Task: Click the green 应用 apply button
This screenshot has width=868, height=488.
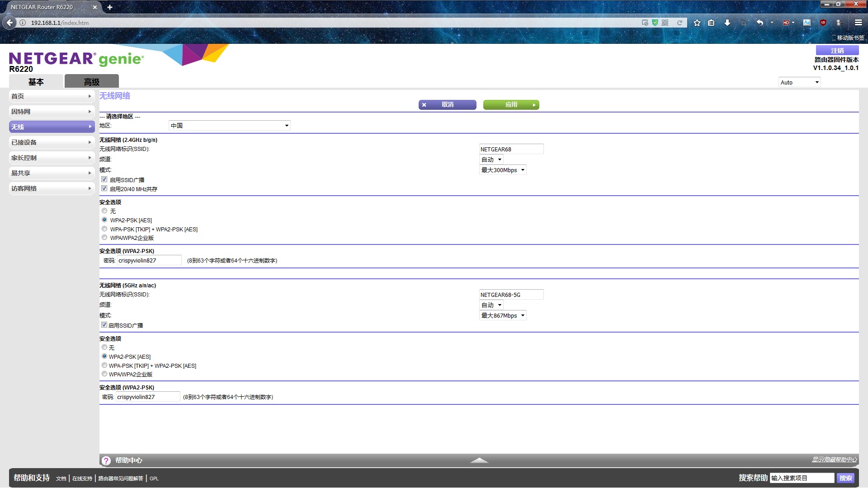Action: click(511, 105)
